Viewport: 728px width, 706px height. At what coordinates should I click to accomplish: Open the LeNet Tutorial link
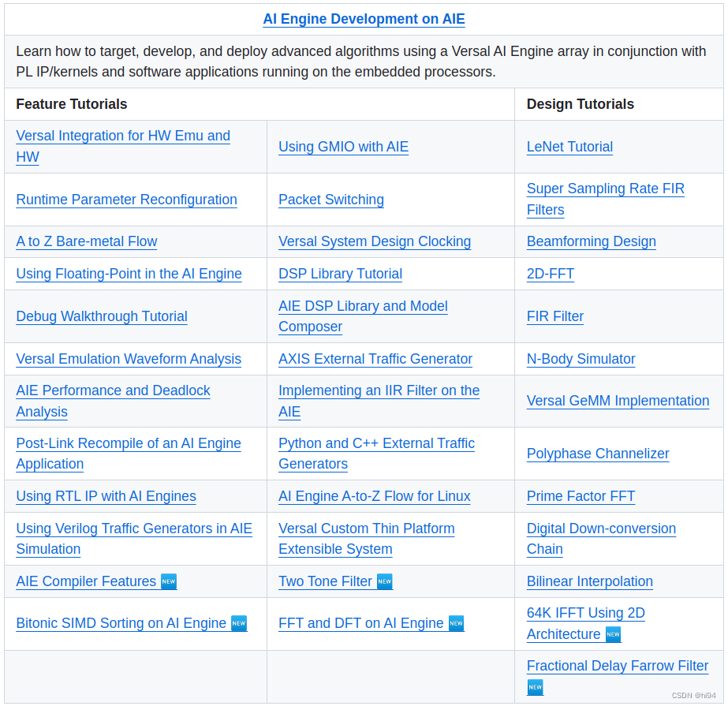[569, 147]
